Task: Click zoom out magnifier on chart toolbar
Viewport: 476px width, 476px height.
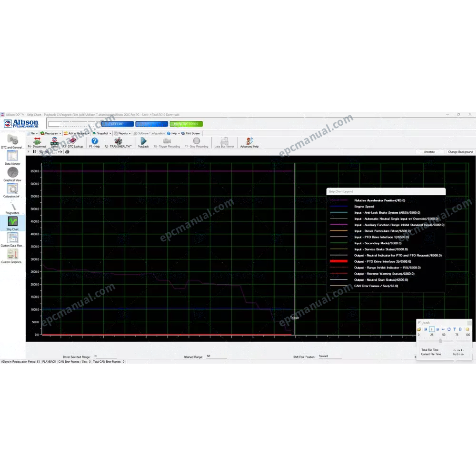Action: pos(41,151)
